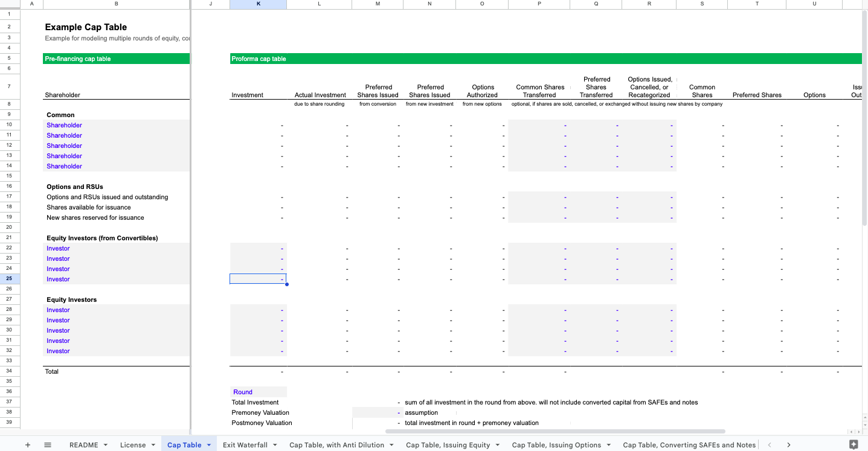Select the 'Example Cap Table' title cell
Image resolution: width=868 pixels, height=451 pixels.
tap(86, 27)
